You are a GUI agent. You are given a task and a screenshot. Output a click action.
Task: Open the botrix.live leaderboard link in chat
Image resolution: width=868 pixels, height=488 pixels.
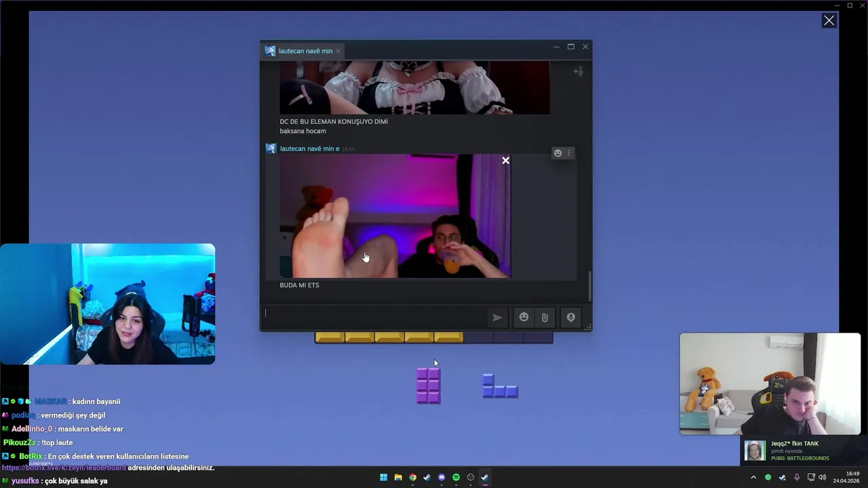tap(64, 468)
